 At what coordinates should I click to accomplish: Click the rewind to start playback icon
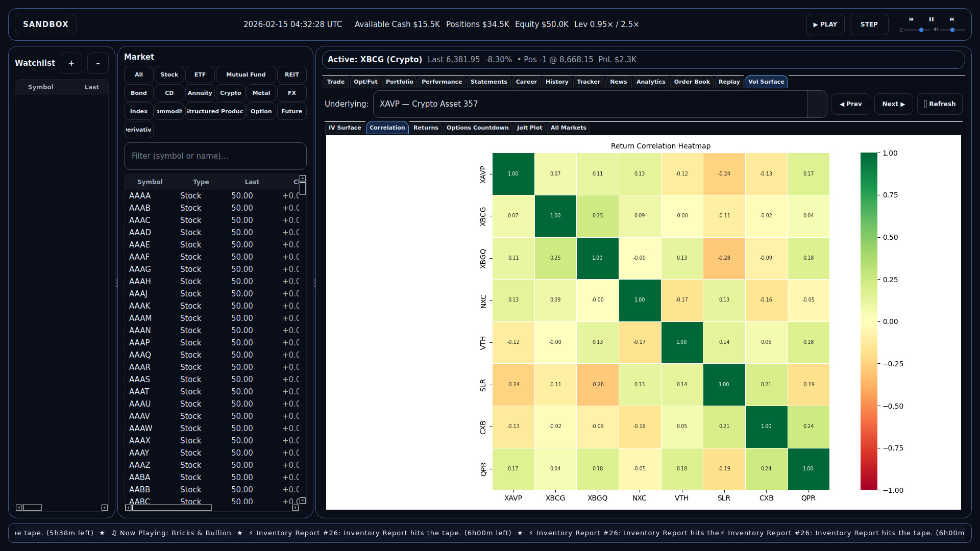911,19
